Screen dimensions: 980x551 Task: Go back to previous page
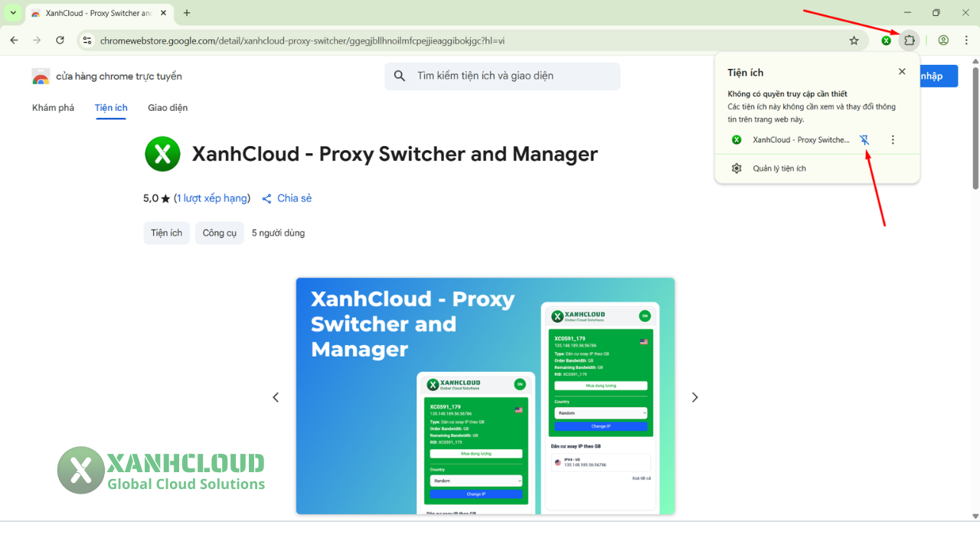[14, 41]
